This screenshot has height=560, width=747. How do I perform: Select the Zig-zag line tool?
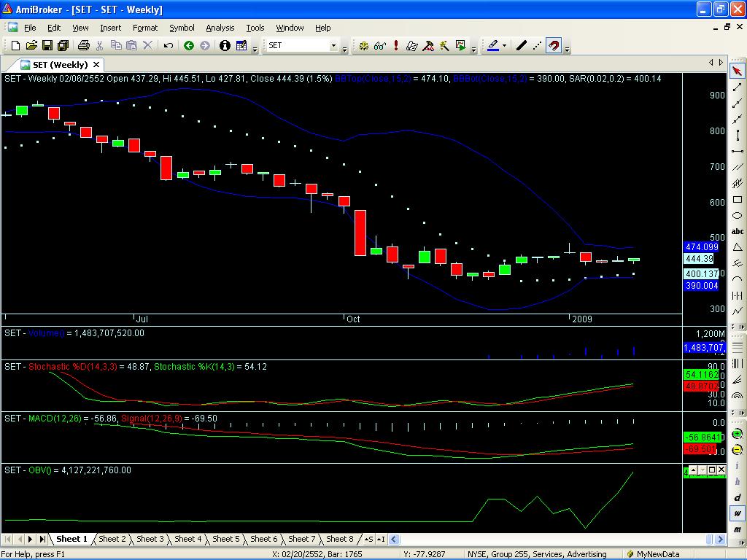(737, 311)
